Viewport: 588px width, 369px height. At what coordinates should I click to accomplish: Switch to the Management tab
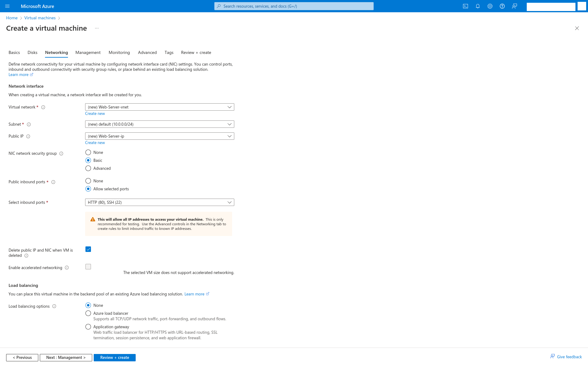88,52
